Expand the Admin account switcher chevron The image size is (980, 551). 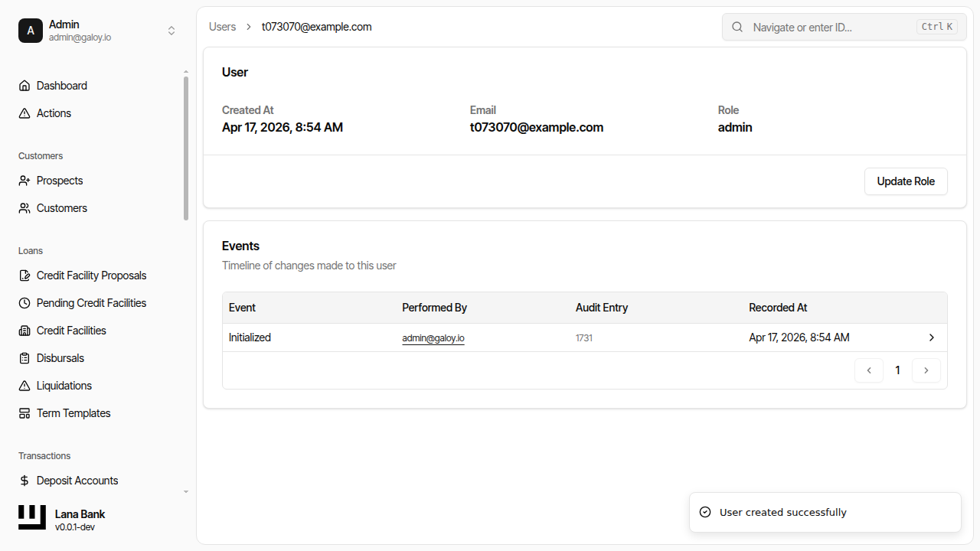coord(171,31)
